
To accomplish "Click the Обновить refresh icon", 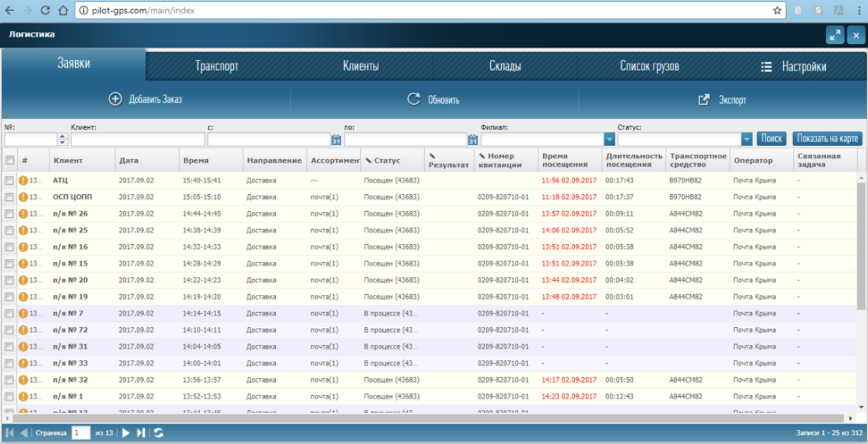I will point(413,99).
